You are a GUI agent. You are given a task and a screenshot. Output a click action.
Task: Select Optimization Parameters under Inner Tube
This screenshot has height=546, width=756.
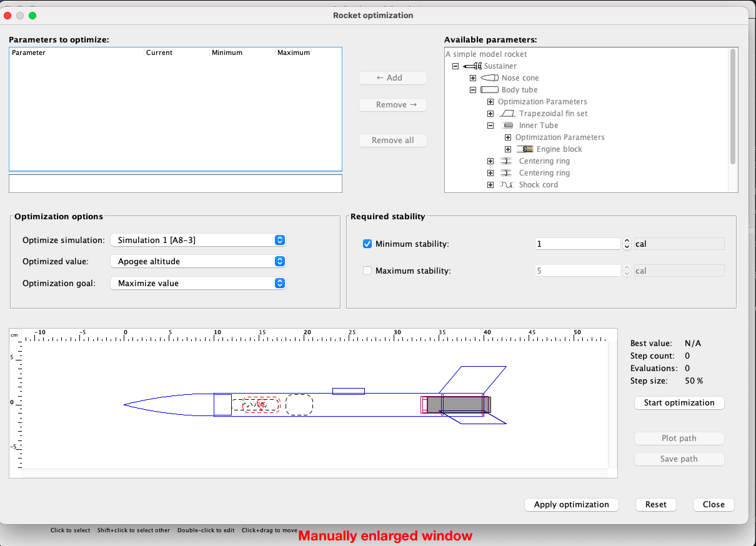pyautogui.click(x=560, y=137)
